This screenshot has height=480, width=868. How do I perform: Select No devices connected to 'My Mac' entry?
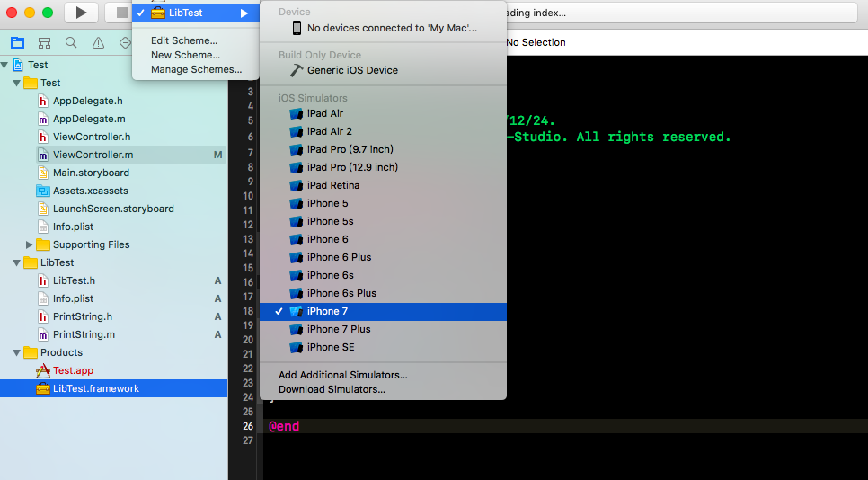pos(383,28)
